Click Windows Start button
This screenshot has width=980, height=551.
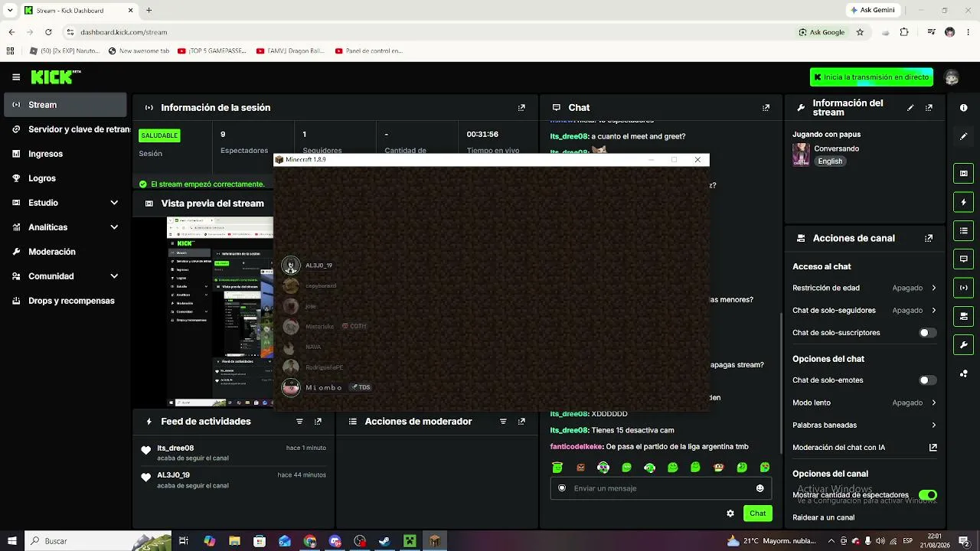pyautogui.click(x=12, y=541)
